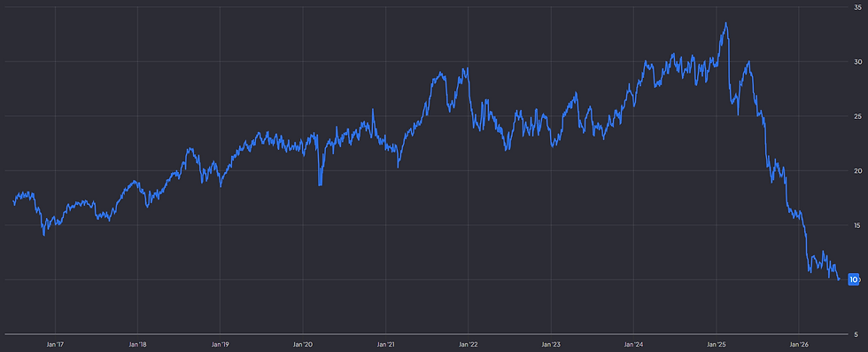Click the sharp early-2020 dip on the line
The image size is (868, 352).
320,184
